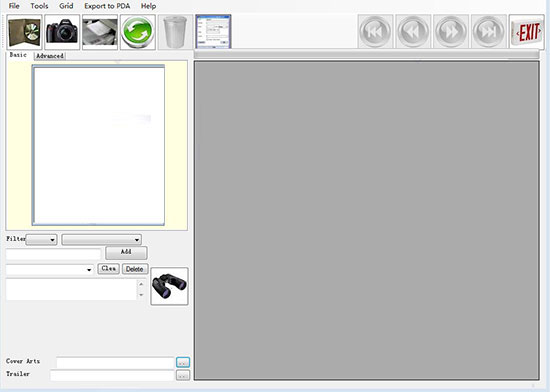Go to the previous record button
Viewport: 550px width, 392px height.
click(x=413, y=32)
